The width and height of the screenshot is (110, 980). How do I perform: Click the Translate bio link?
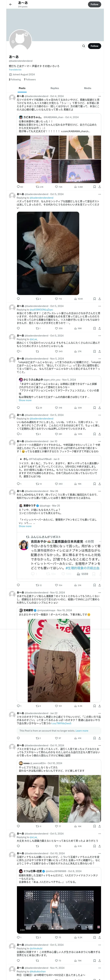click(x=15, y=70)
